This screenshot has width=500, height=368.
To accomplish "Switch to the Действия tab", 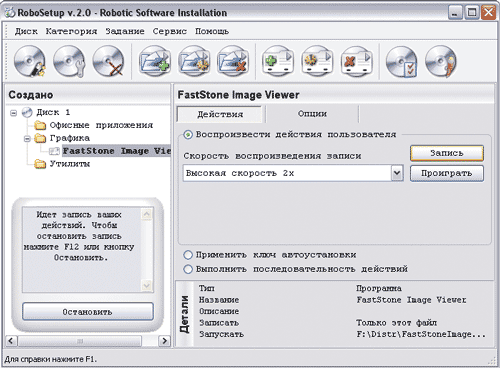I will coord(220,114).
